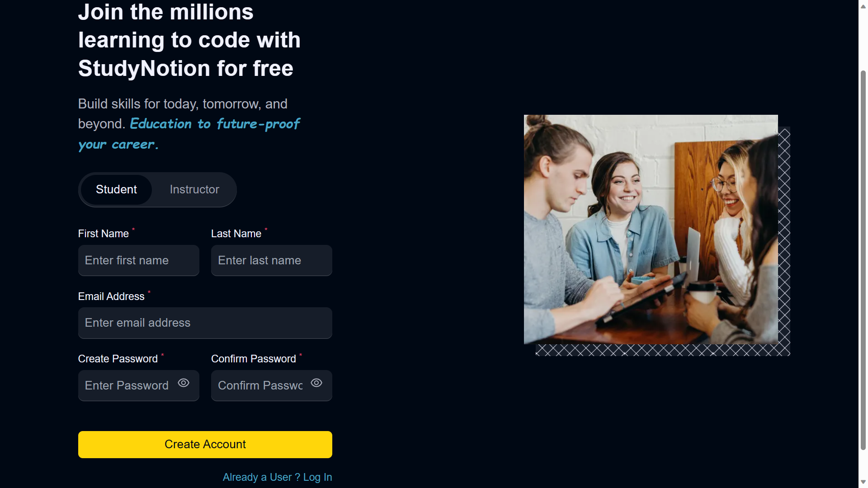Click the Create Password label
This screenshot has width=868, height=488.
tap(118, 359)
